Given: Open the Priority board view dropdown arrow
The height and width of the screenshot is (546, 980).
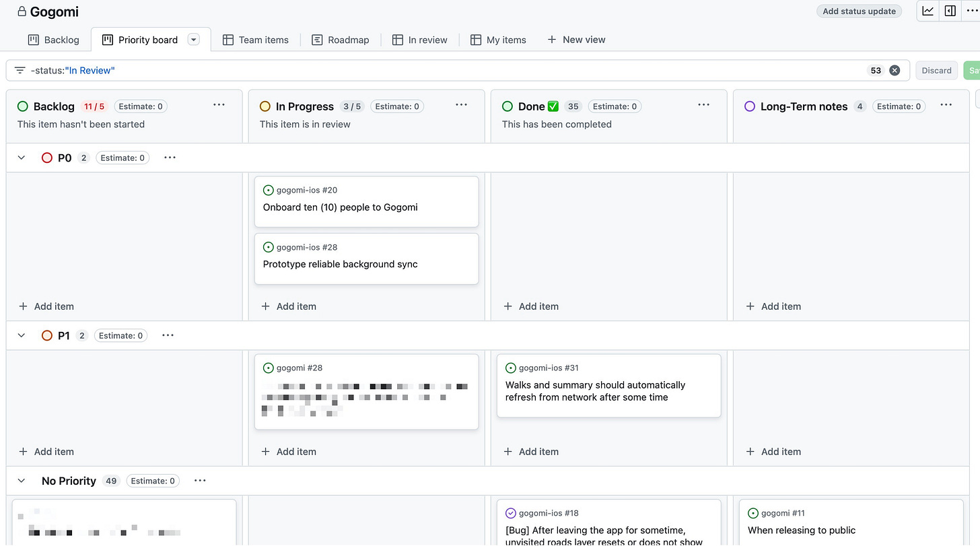Looking at the screenshot, I should point(194,40).
